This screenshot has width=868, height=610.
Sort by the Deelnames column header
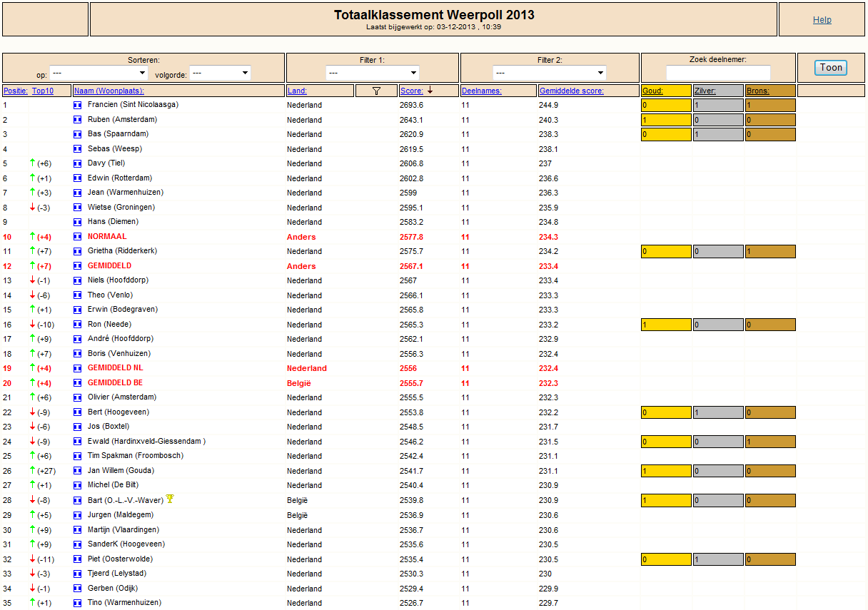pos(482,91)
